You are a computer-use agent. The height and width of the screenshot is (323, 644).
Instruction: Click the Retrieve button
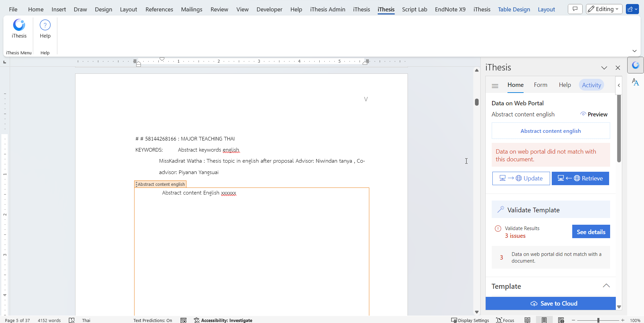(x=580, y=178)
